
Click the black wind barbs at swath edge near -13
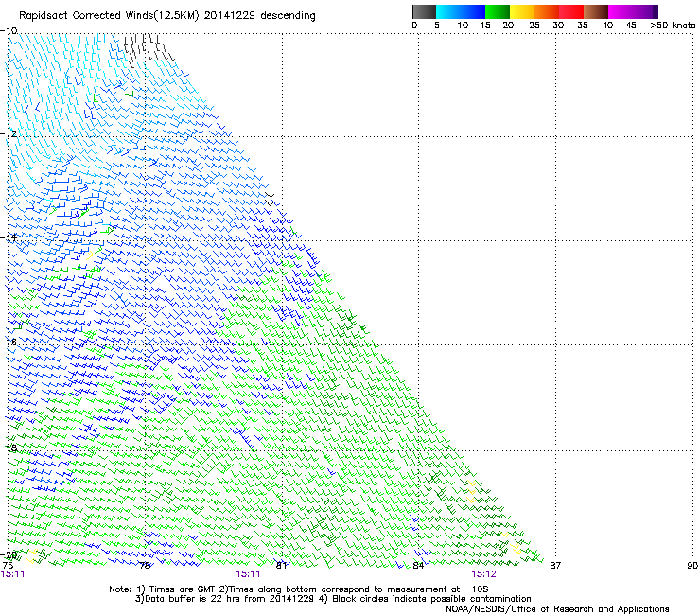271,199
